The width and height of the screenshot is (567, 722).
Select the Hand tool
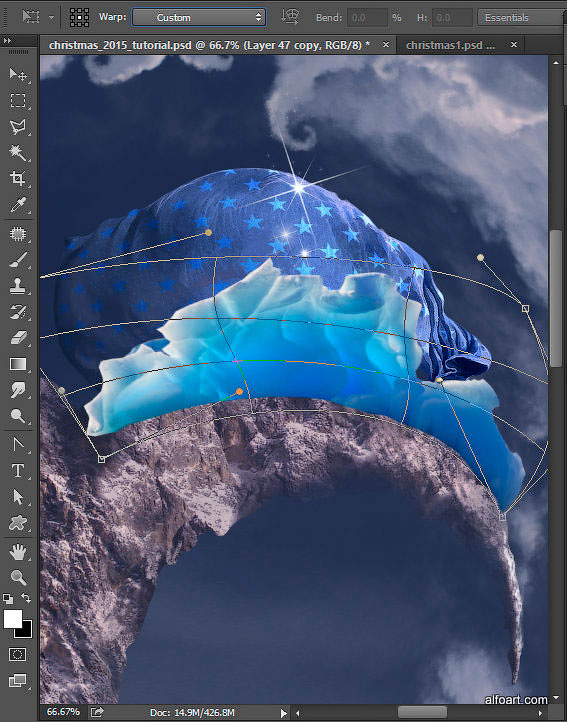click(x=18, y=552)
